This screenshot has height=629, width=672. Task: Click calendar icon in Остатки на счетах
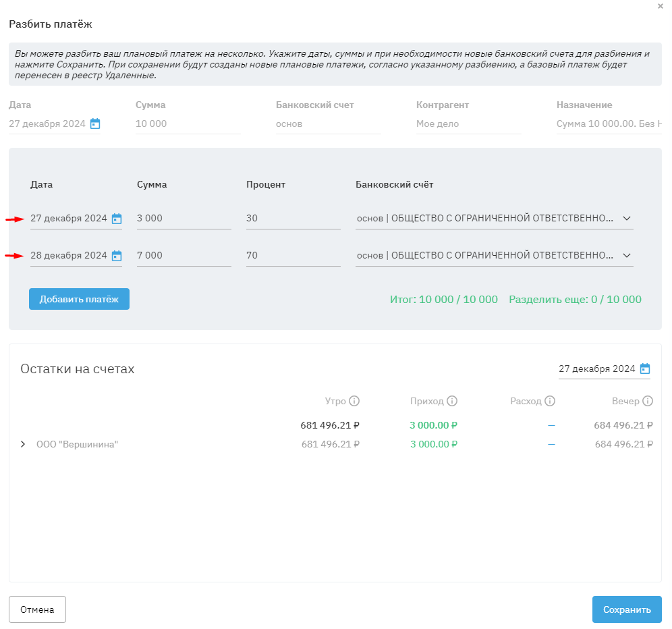pyautogui.click(x=645, y=368)
